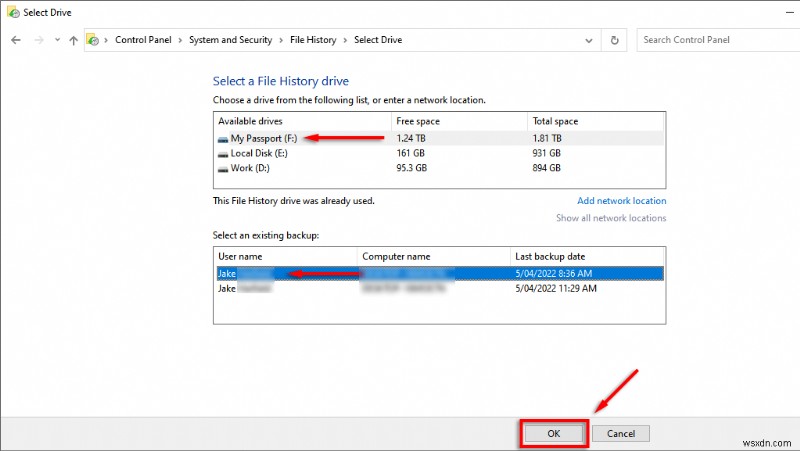Open Control Panel breadcrumb
Image resolution: width=800 pixels, height=451 pixels.
pyautogui.click(x=143, y=40)
